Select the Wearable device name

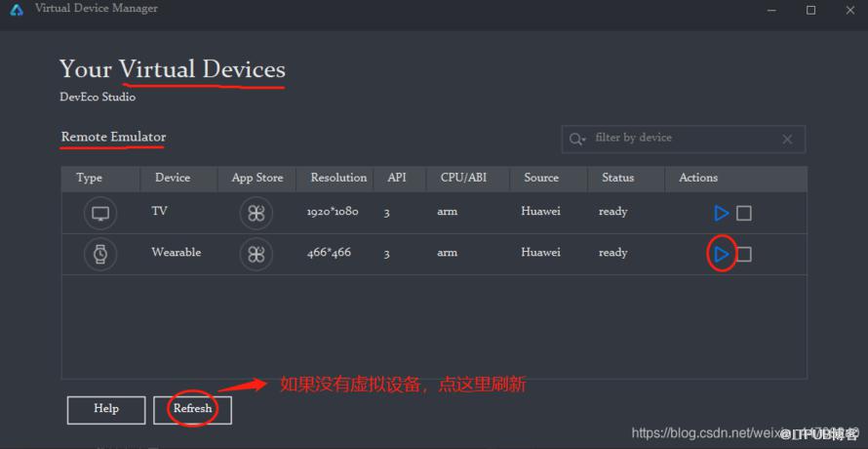176,252
